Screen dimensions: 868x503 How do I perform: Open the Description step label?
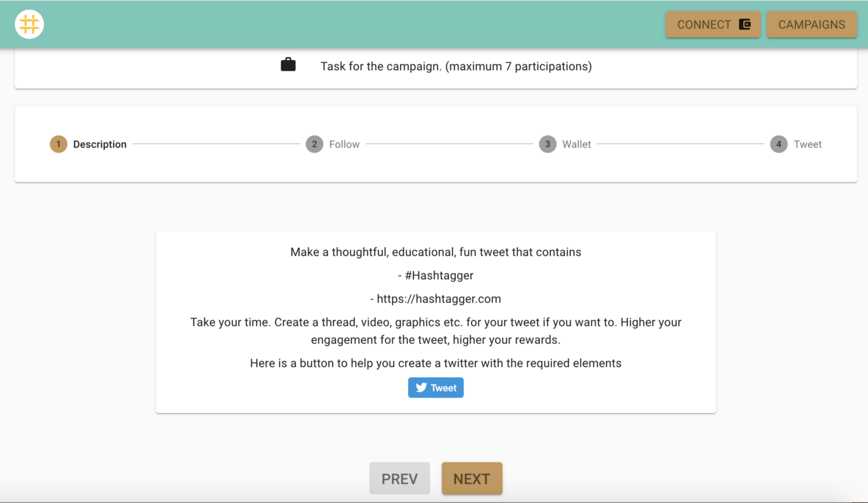(100, 145)
